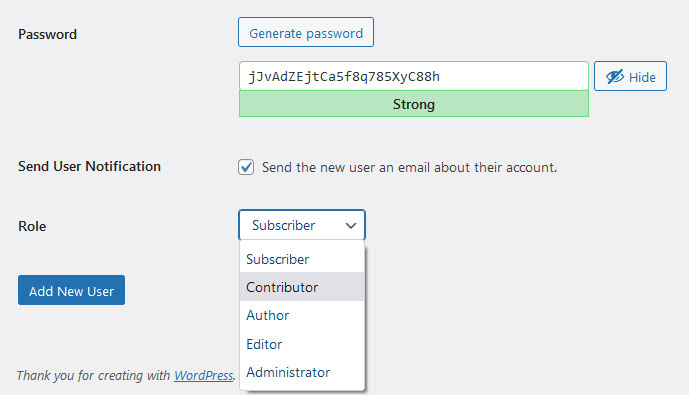The image size is (689, 395).
Task: Click the Generate password button
Action: (306, 33)
